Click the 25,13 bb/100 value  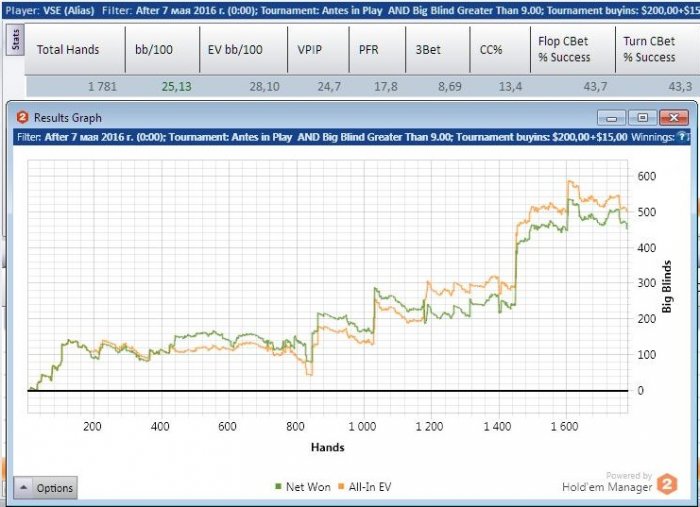coord(176,87)
